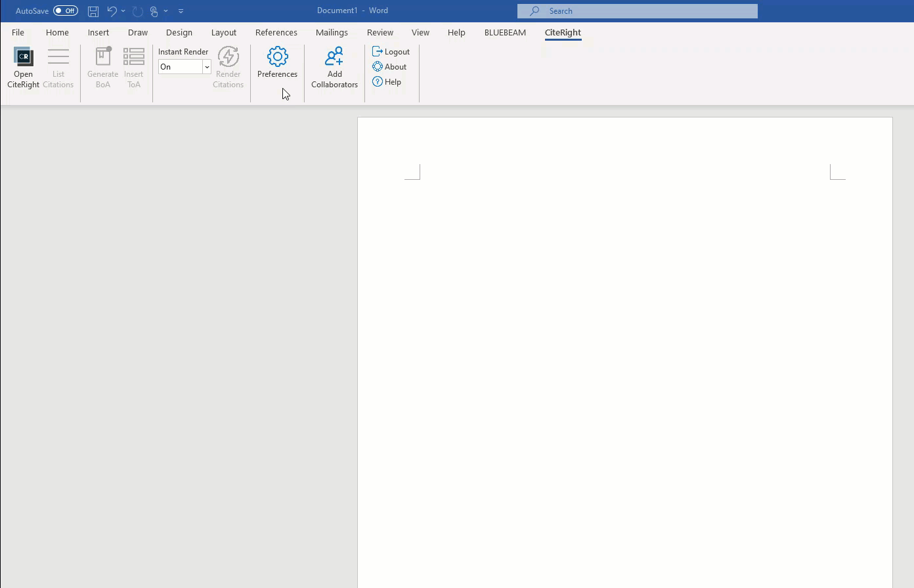Switch to the View tab

420,32
